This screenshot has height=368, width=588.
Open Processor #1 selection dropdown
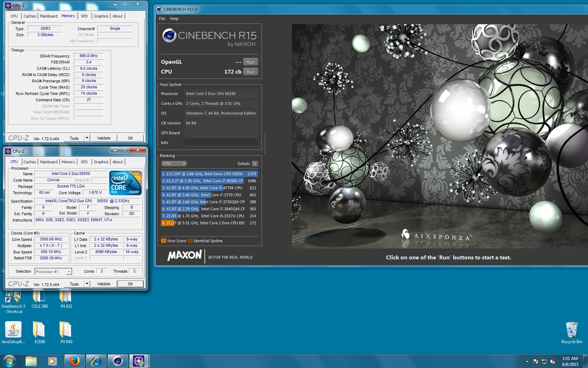(53, 272)
